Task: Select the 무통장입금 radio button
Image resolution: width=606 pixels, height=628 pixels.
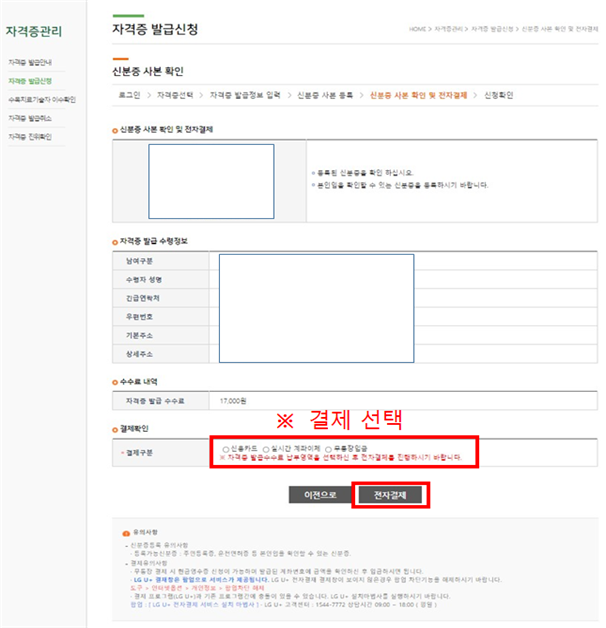Action: (328, 449)
